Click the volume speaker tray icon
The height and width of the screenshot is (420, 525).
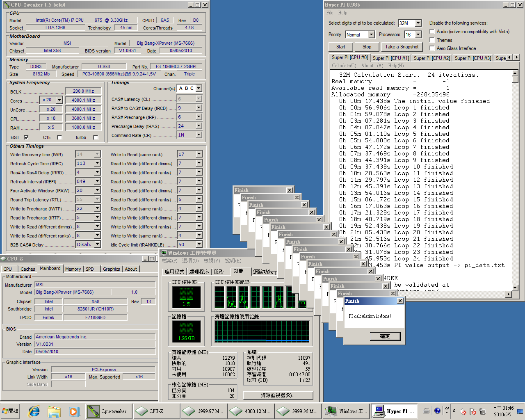click(x=463, y=411)
